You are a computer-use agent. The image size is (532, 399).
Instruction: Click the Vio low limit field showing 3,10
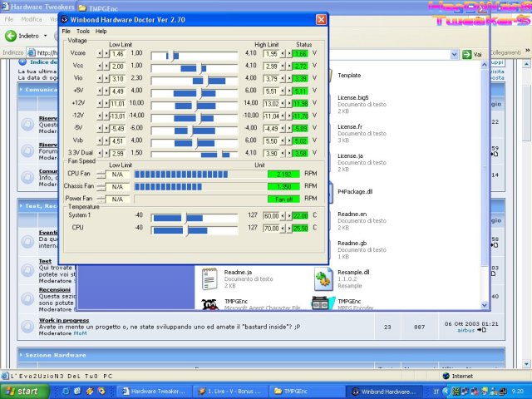pos(117,79)
